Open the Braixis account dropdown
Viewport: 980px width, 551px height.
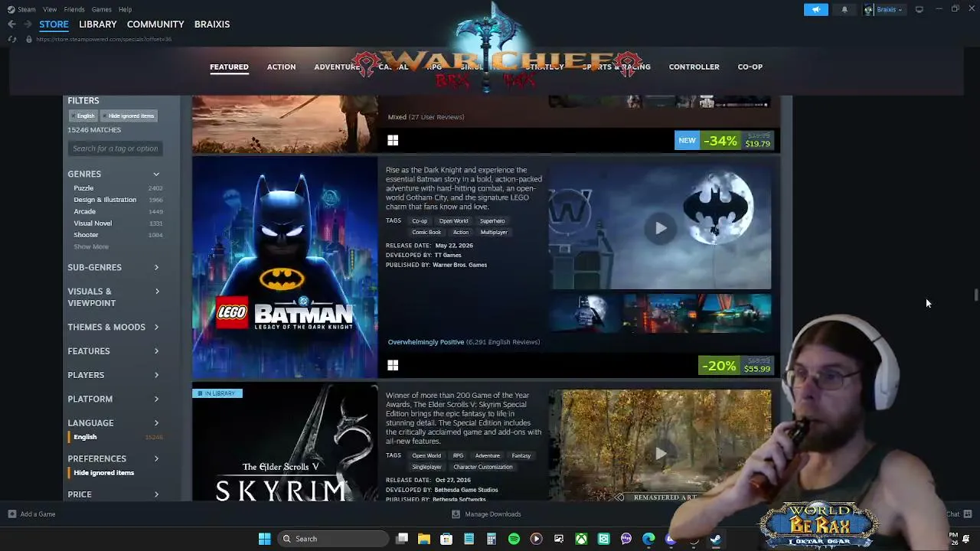[x=884, y=9]
